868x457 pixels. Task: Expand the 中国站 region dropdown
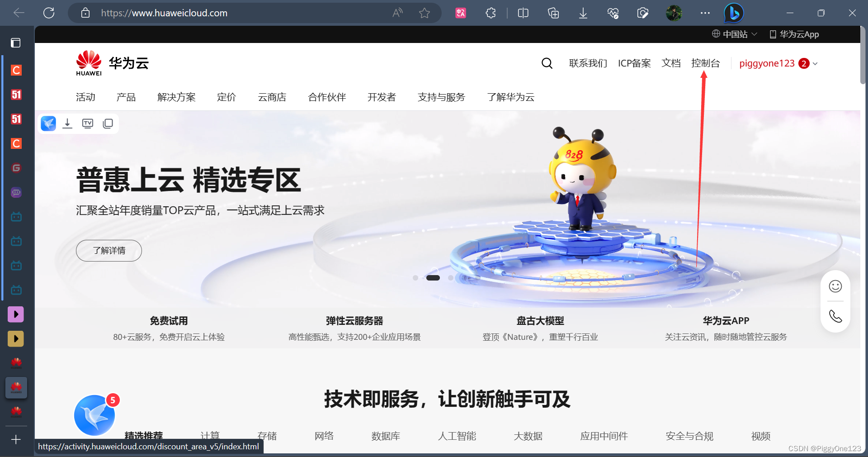pyautogui.click(x=735, y=34)
